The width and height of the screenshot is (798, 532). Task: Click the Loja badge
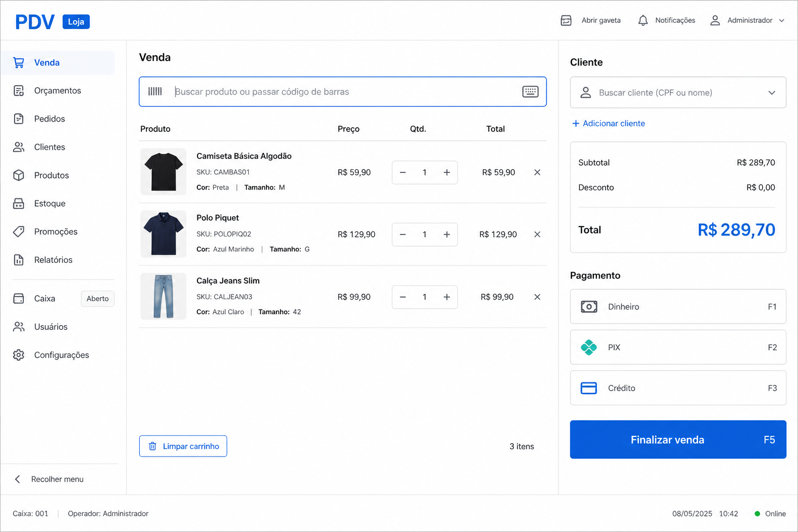click(76, 22)
